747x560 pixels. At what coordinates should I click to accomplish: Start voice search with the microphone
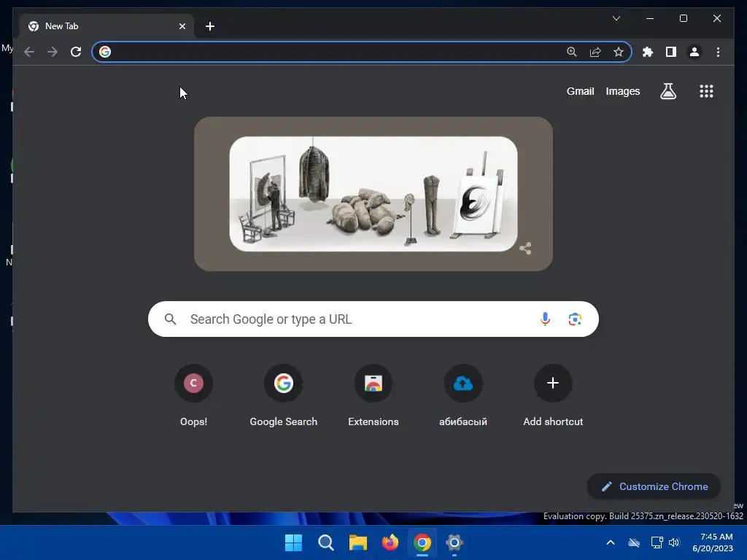click(x=546, y=319)
